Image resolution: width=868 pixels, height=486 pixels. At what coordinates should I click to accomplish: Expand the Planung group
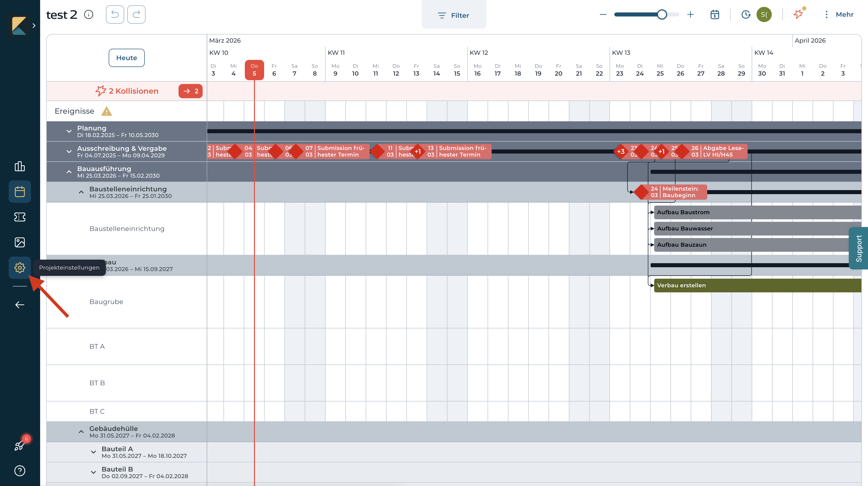pos(69,131)
